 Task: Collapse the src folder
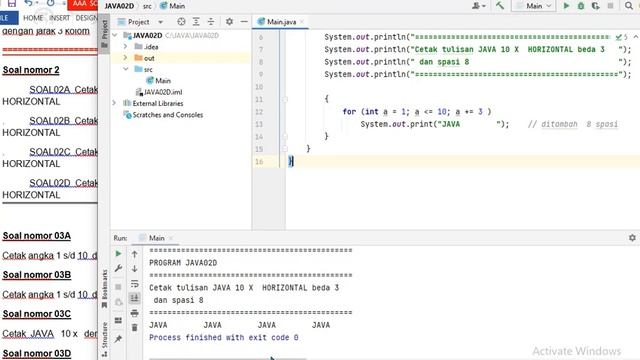point(126,69)
